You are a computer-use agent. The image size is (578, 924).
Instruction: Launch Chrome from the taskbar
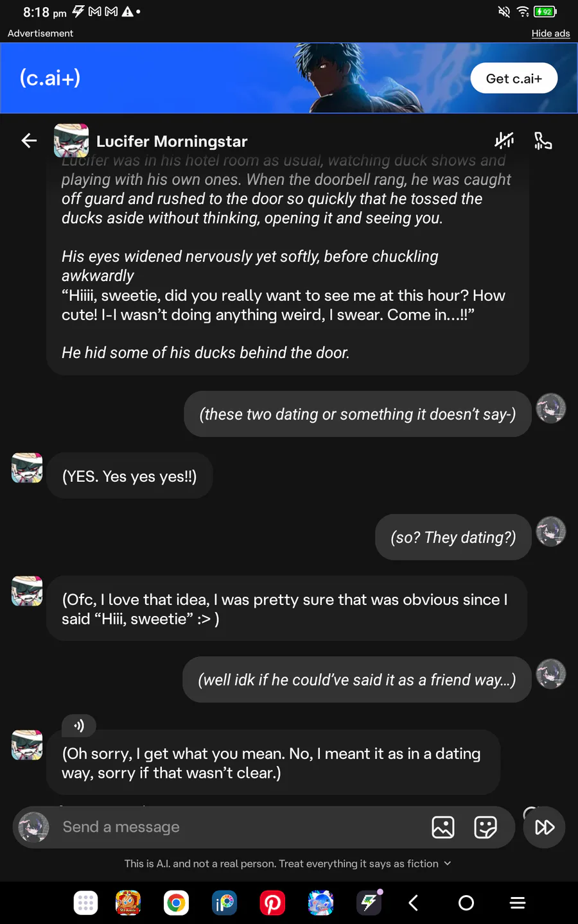176,903
